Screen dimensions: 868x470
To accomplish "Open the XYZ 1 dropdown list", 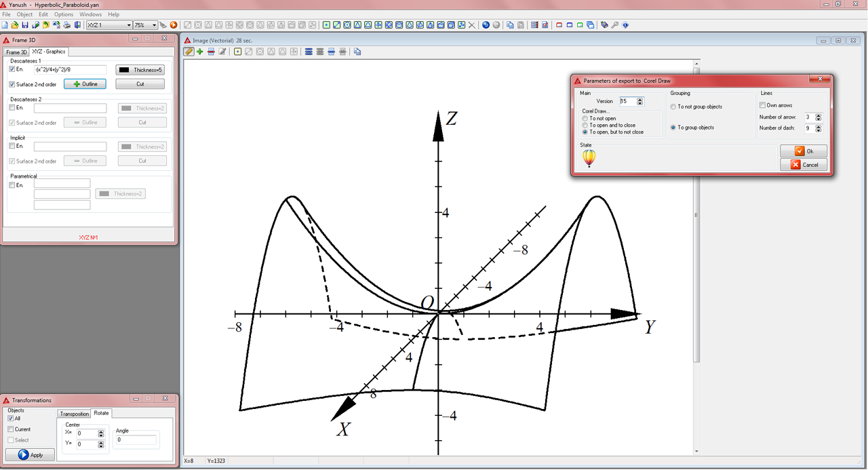I will pyautogui.click(x=129, y=25).
